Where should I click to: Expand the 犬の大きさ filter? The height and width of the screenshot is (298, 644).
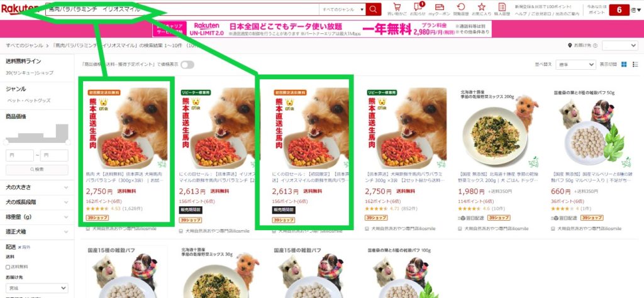[37, 187]
